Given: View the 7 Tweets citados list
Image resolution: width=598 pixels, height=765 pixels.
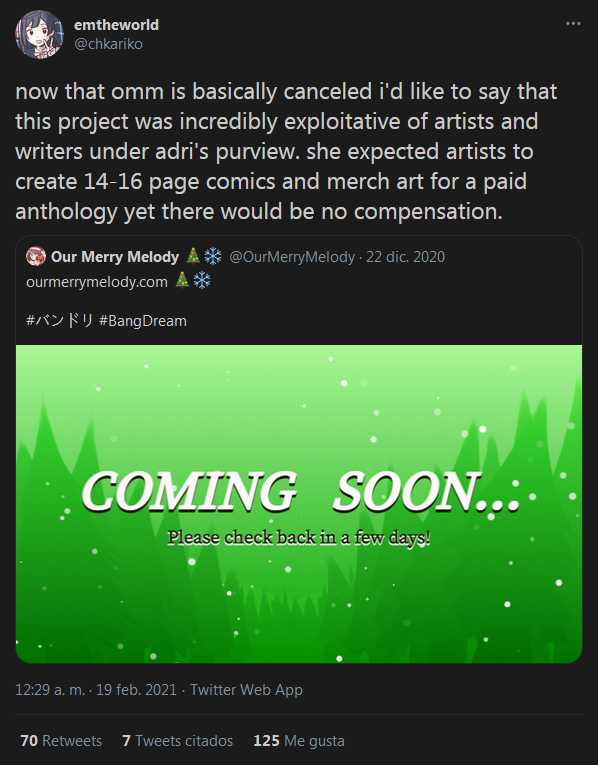Looking at the screenshot, I should [178, 741].
